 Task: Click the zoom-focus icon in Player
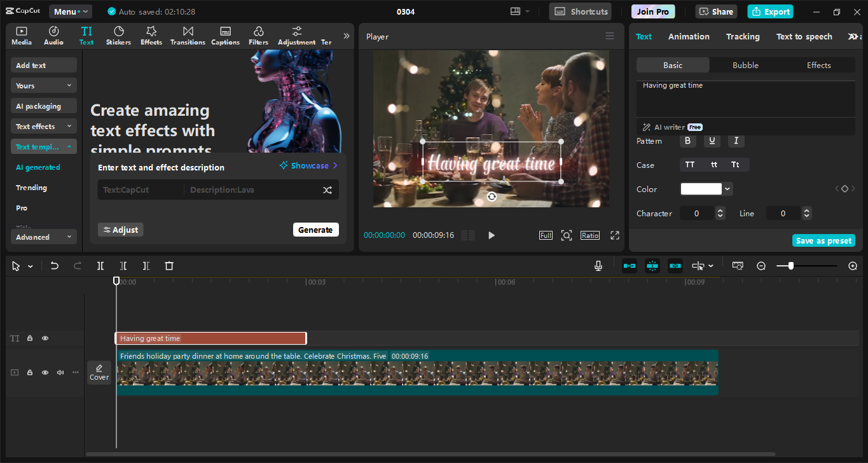(x=567, y=235)
